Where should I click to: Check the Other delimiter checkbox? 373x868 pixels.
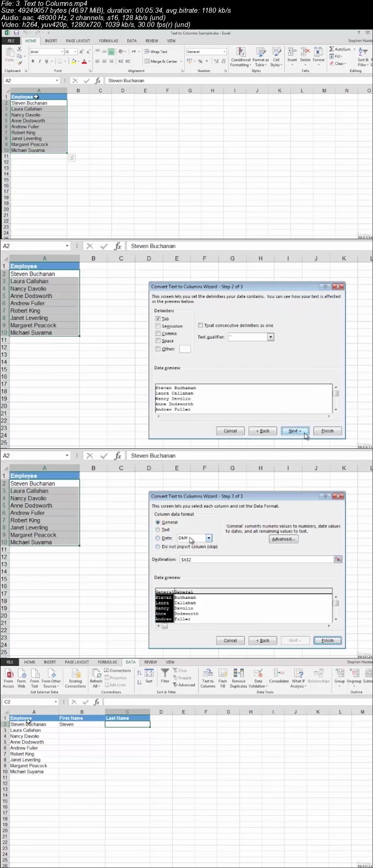click(x=158, y=349)
